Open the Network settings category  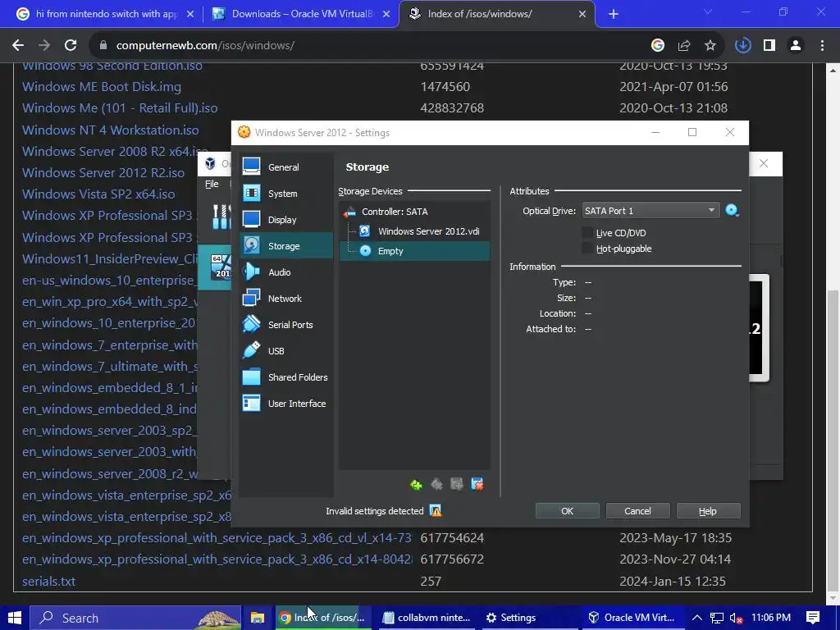point(285,299)
